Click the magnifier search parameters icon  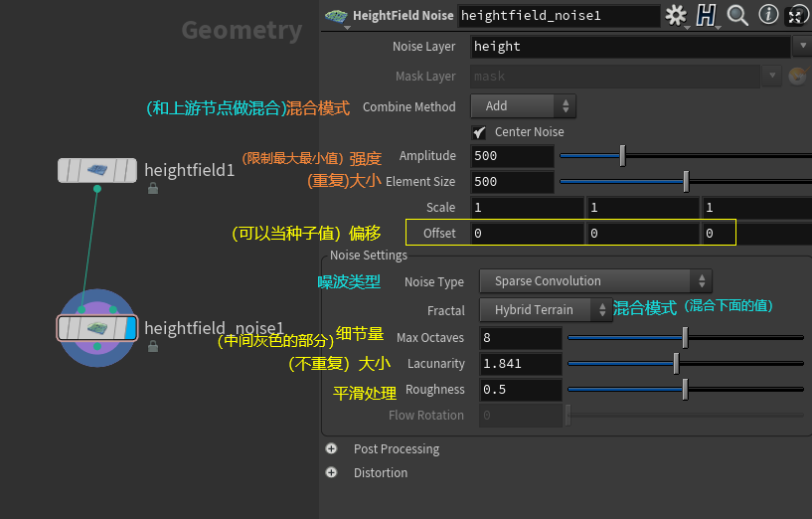click(x=737, y=15)
